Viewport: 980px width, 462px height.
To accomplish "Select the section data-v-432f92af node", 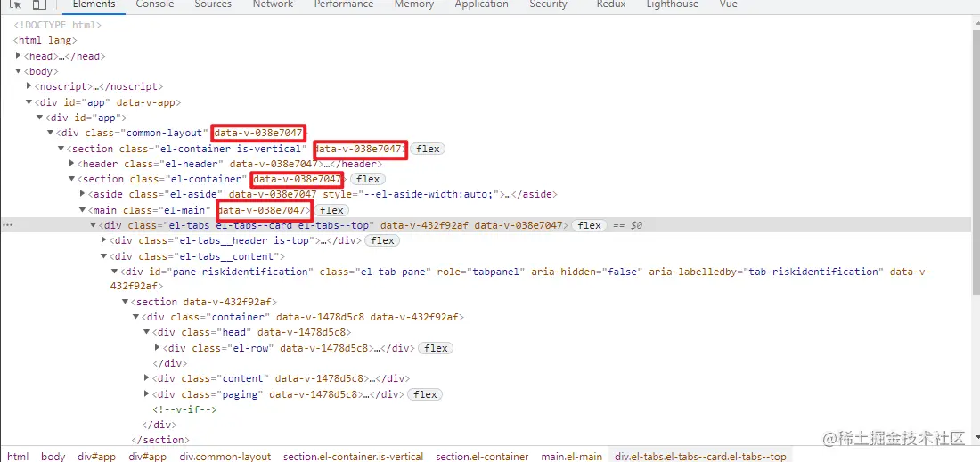I will [x=204, y=302].
